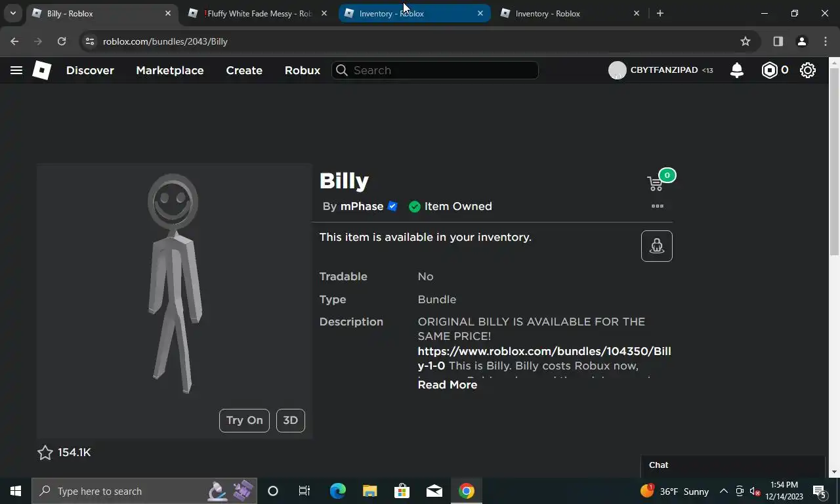The width and height of the screenshot is (840, 504).
Task: Open the Robux page
Action: 303,70
